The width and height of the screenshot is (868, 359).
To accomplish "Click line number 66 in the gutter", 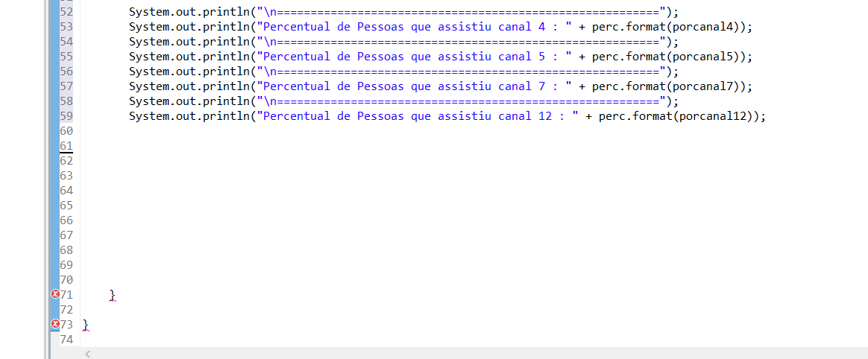I will tap(66, 220).
